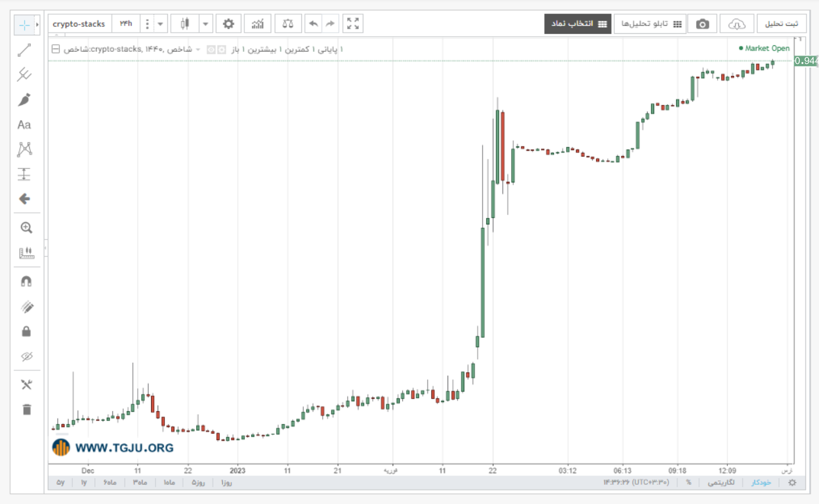Toggle percent scale at bottom right

688,482
